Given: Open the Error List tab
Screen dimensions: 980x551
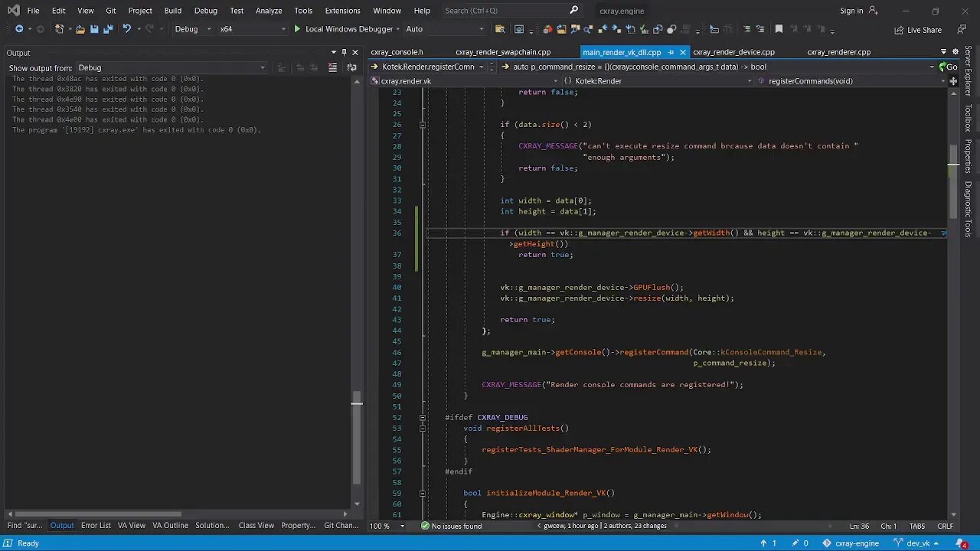Looking at the screenshot, I should (96, 525).
